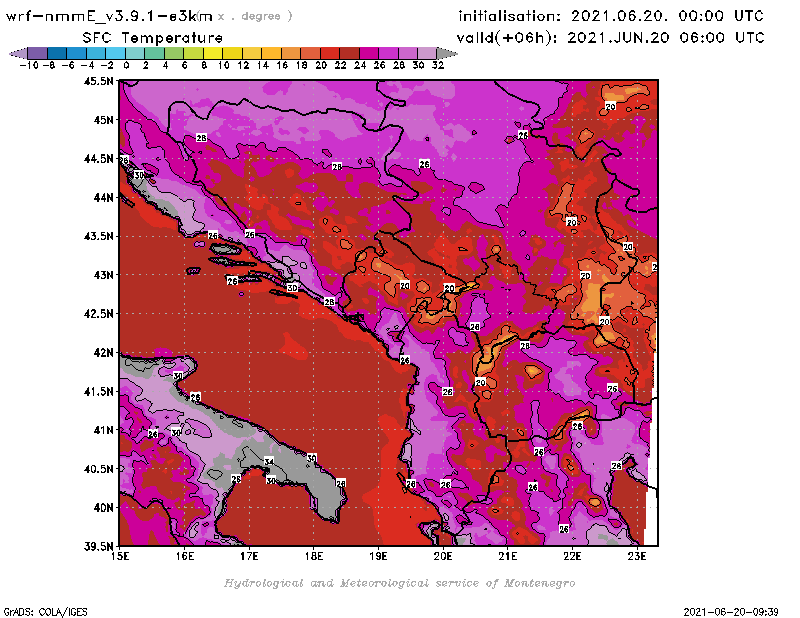Click the 45.5N latitude axis label
800x618 pixels.
(x=98, y=81)
